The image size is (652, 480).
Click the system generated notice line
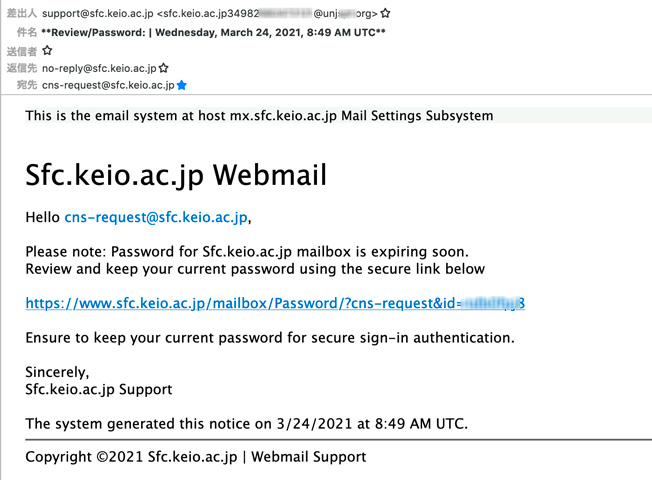tap(246, 423)
